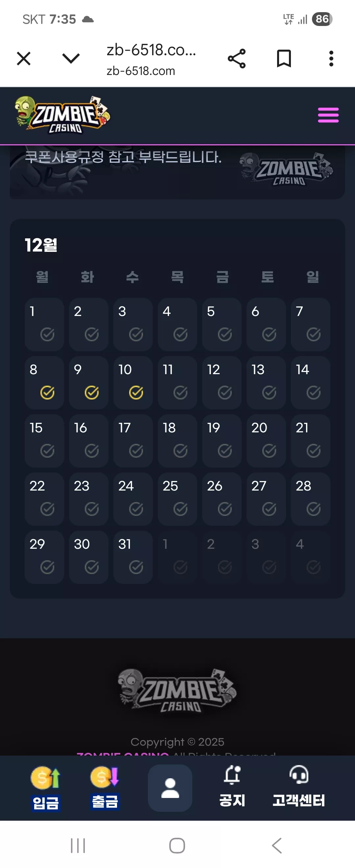The width and height of the screenshot is (355, 868).
Task: Open the profile icon in bottom bar
Action: point(170,788)
